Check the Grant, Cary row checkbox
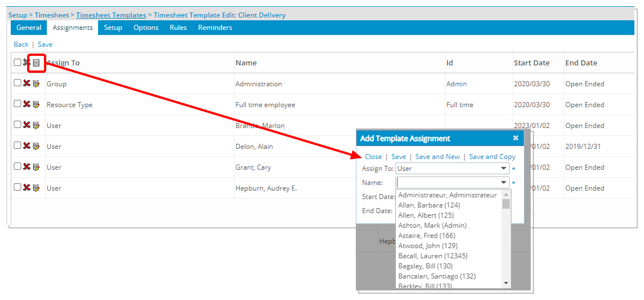This screenshot has height=300, width=644. [x=17, y=167]
